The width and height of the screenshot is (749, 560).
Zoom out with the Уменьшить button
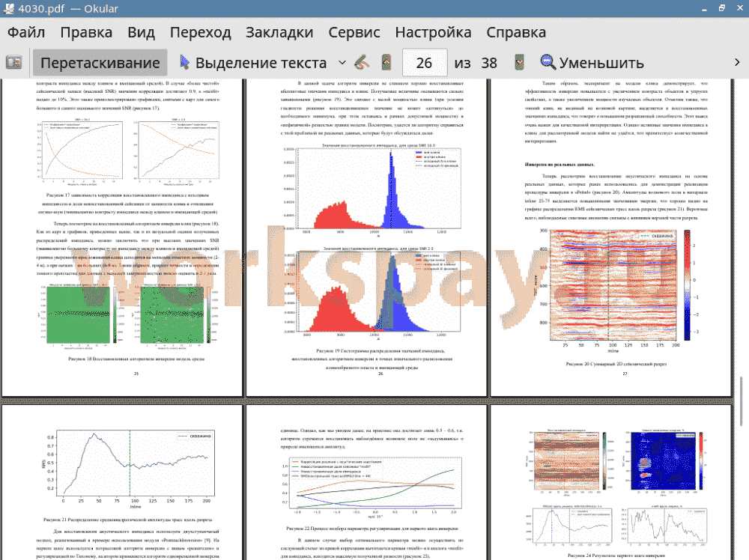pos(592,63)
